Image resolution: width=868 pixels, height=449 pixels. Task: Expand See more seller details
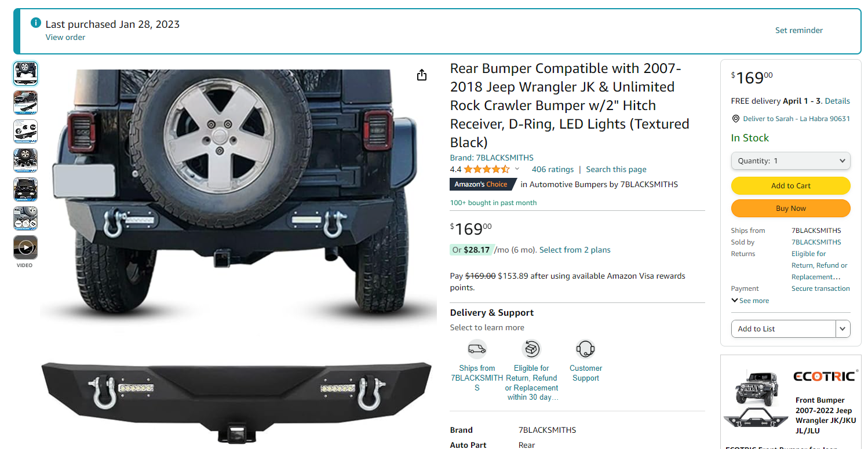click(750, 301)
